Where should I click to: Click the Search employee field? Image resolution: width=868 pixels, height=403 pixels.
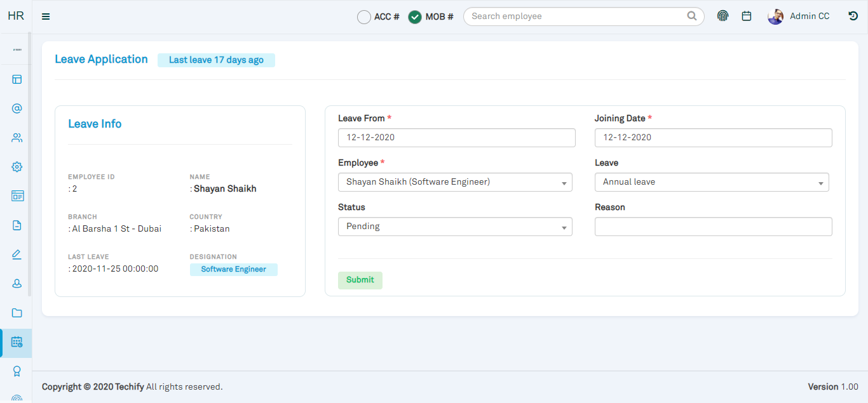[583, 17]
